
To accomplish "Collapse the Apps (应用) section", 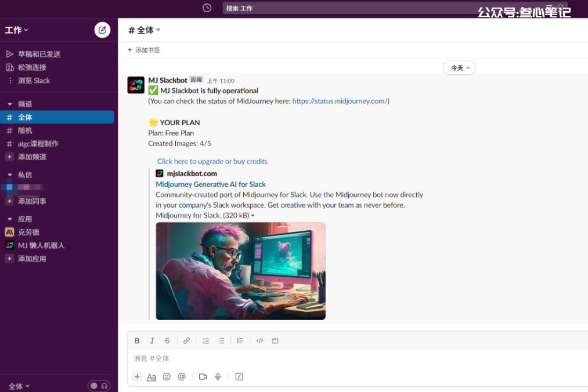I will click(10, 219).
